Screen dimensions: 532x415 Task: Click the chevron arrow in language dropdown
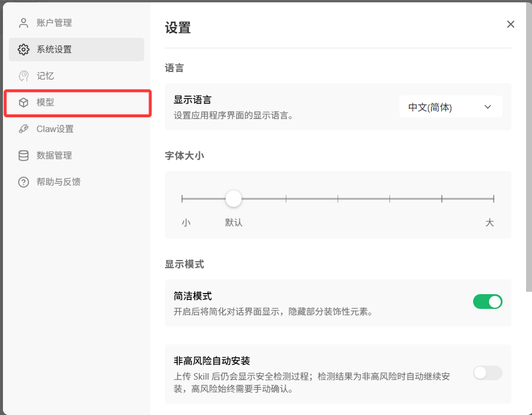(488, 107)
